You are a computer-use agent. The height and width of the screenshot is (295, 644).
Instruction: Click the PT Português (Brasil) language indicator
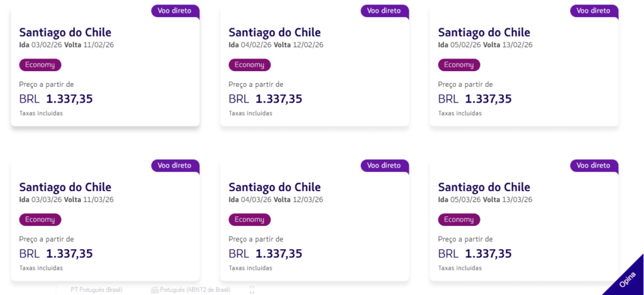96,290
